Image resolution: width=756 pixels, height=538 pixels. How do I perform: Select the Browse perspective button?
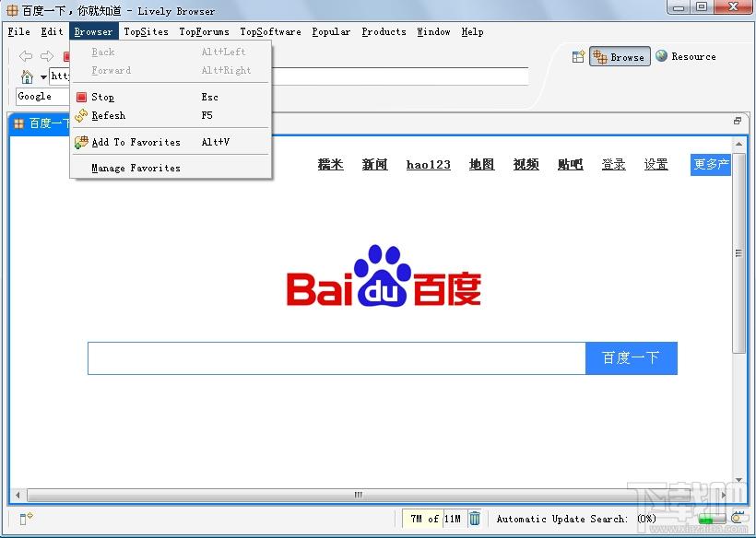click(x=620, y=57)
